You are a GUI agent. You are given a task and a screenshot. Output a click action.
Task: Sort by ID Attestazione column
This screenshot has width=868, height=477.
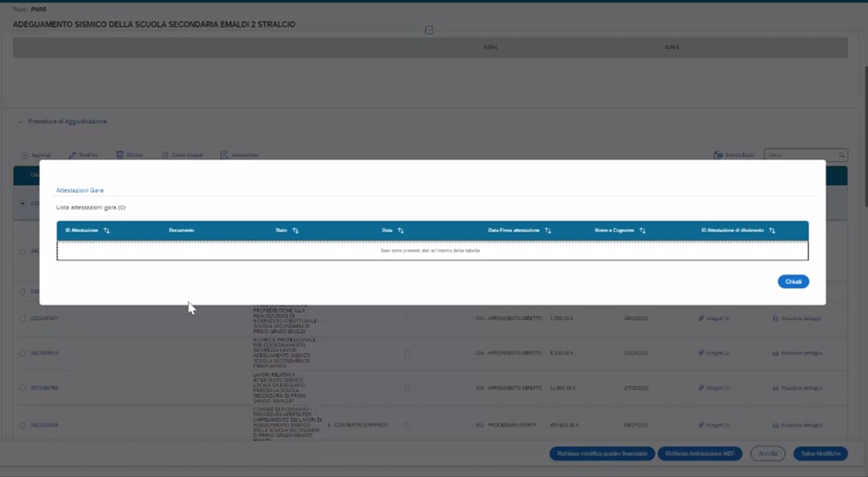tap(107, 231)
